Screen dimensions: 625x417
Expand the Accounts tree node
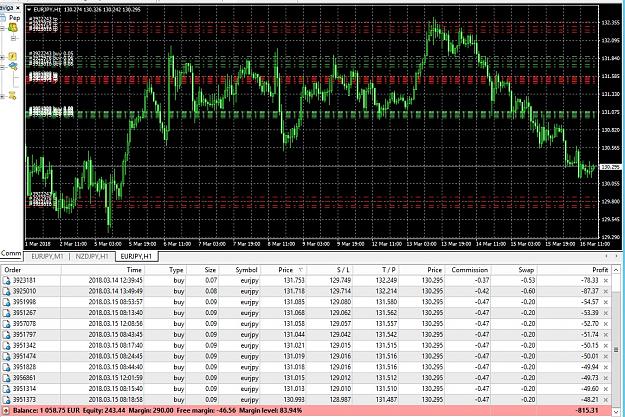(x=2, y=28)
